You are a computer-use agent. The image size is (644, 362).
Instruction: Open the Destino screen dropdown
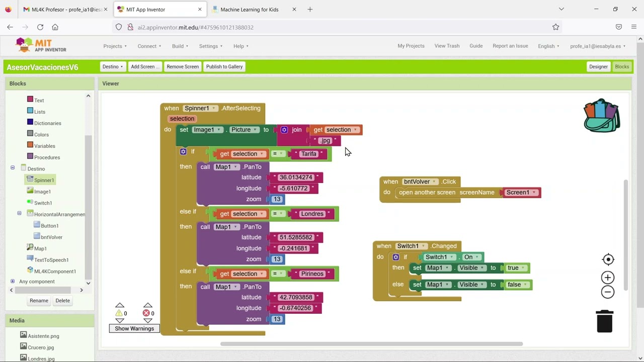coord(113,66)
